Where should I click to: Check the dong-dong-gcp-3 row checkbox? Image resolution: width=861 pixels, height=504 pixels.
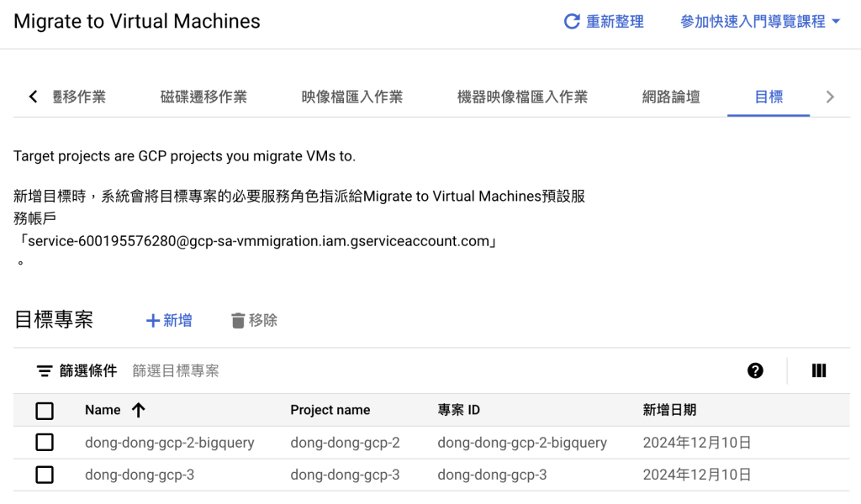coord(45,475)
